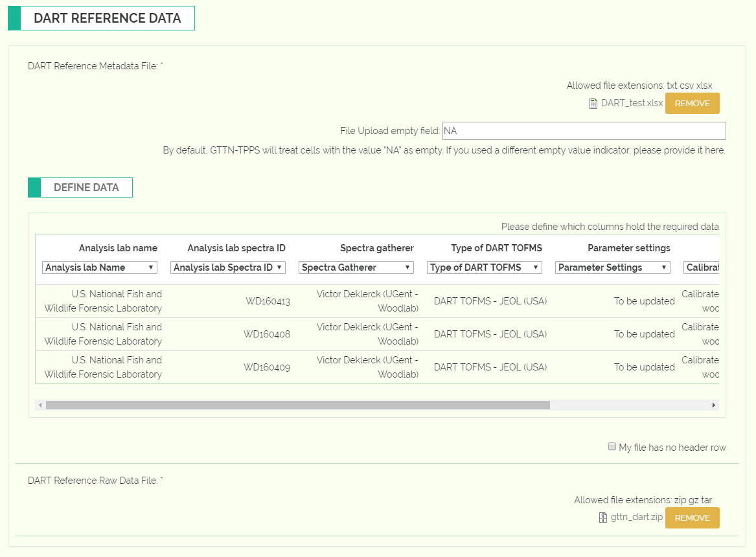756x557 pixels.
Task: Click the DART_test.xlsx file name link
Action: click(632, 103)
